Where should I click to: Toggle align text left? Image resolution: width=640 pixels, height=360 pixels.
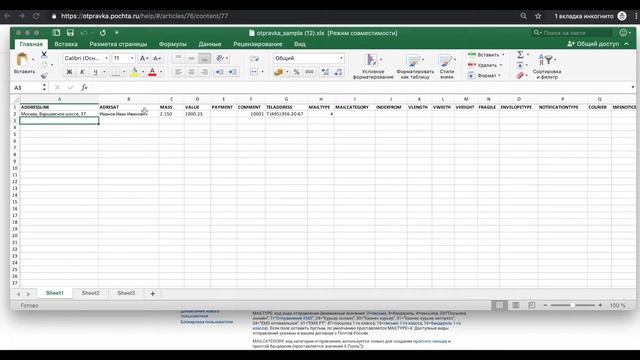click(178, 72)
